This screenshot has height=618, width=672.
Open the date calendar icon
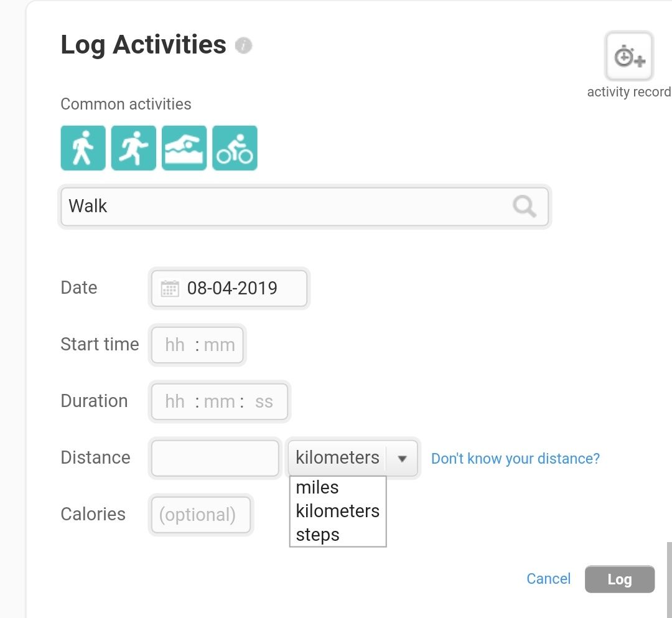pos(170,288)
